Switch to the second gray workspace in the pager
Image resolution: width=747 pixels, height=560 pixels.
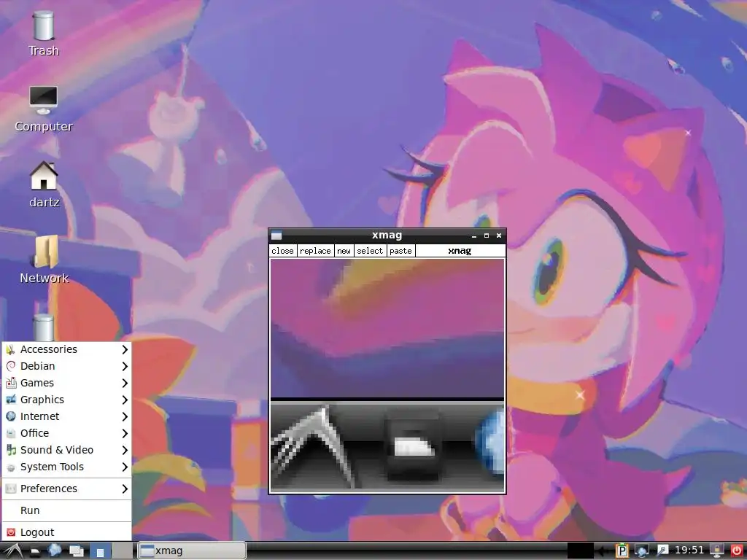122,551
